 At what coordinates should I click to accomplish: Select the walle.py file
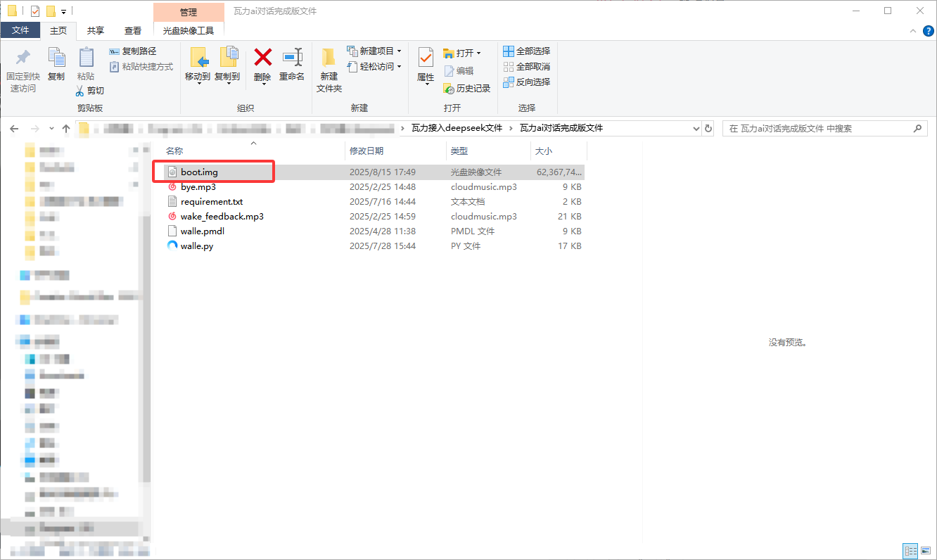click(x=197, y=246)
